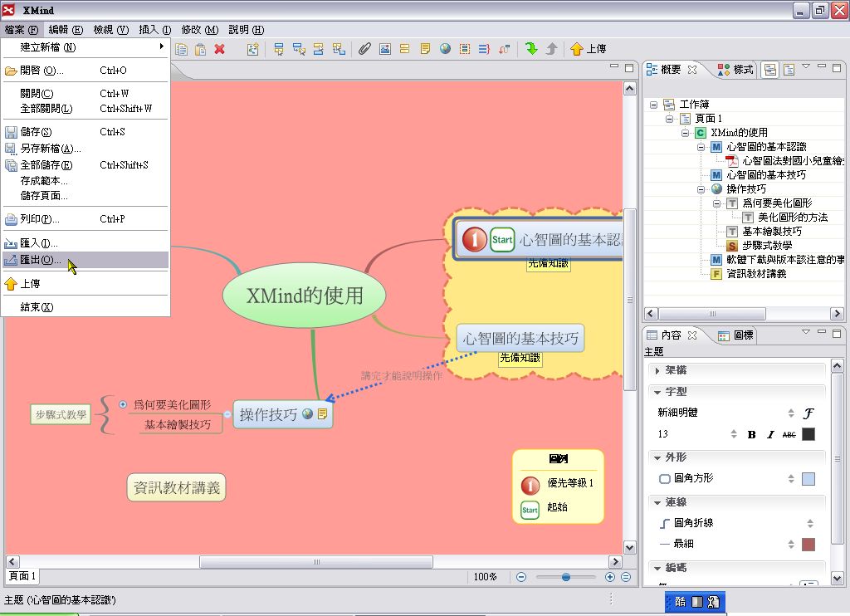Image resolution: width=850 pixels, height=616 pixels.
Task: Open the light blue shape fill swatch
Action: pyautogui.click(x=808, y=479)
